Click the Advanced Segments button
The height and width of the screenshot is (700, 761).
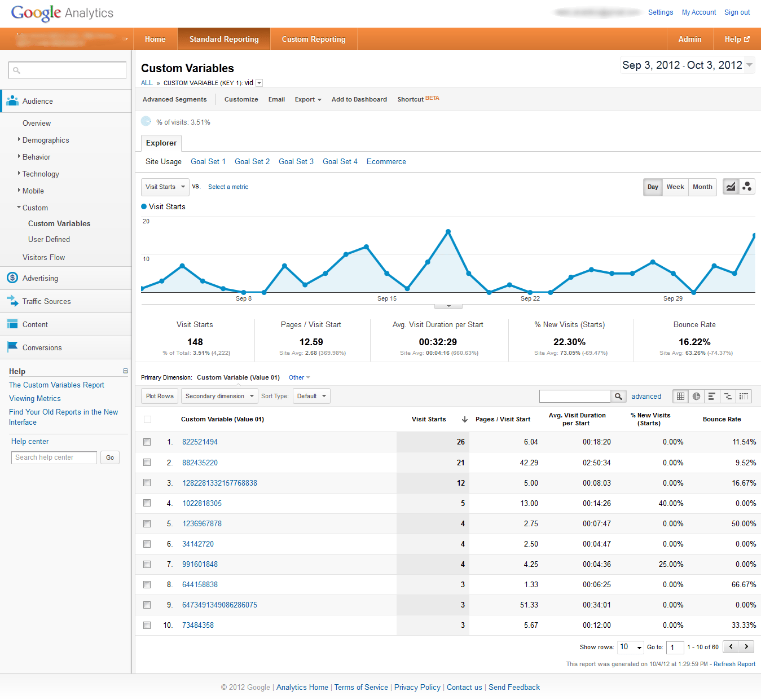175,99
